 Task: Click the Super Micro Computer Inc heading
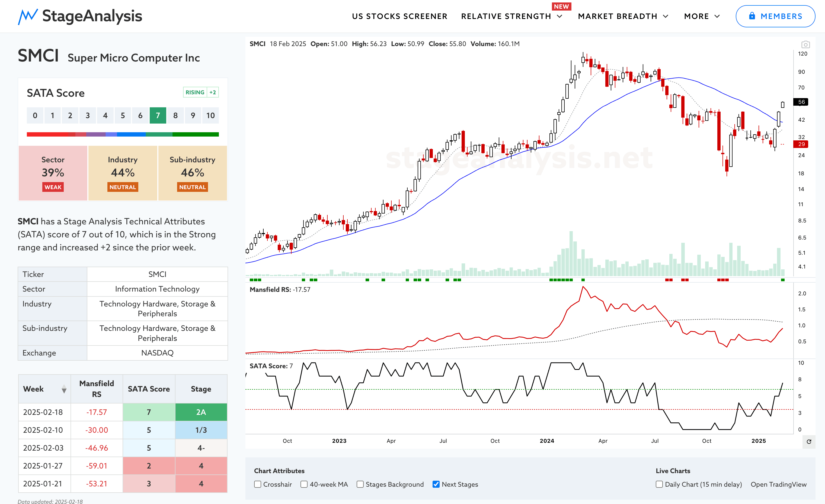tap(134, 58)
